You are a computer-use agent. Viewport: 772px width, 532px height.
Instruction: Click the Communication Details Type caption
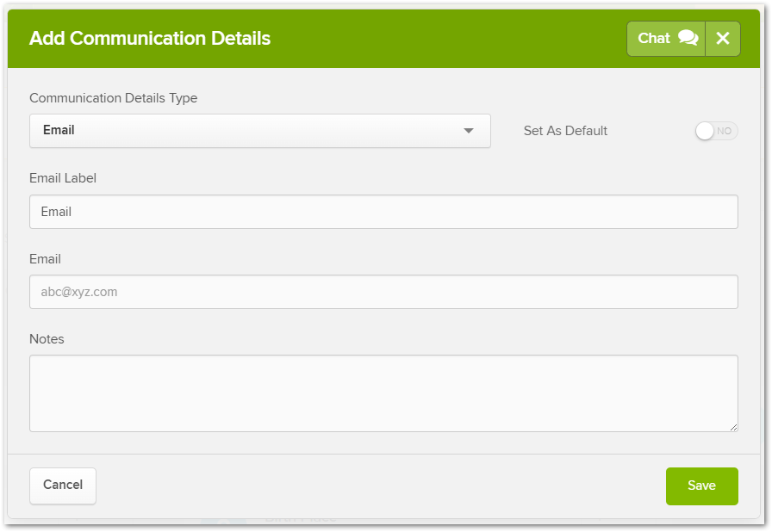tap(113, 98)
